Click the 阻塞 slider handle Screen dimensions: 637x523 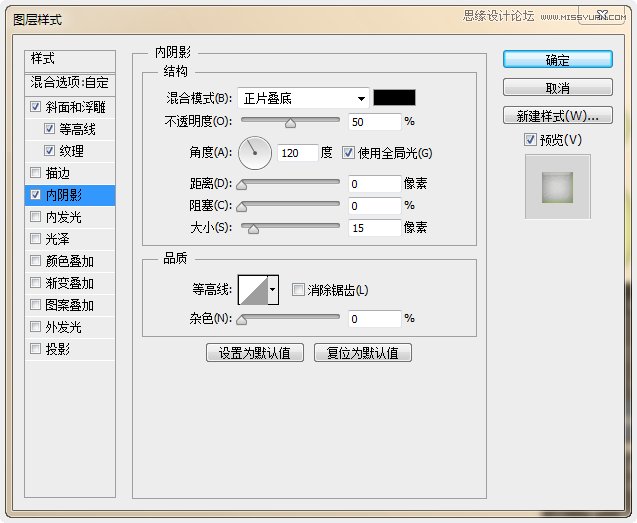(242, 207)
